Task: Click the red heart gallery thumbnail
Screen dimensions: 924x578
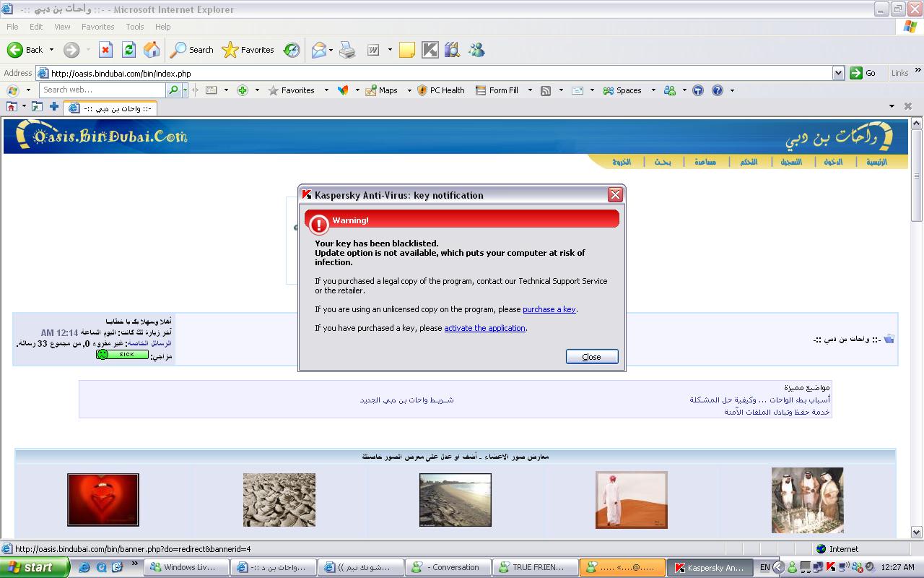Action: [103, 500]
